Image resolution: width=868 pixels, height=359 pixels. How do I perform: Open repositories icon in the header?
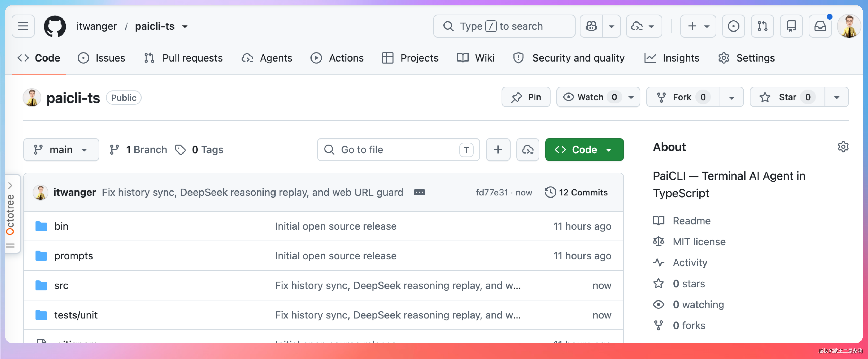click(x=791, y=26)
